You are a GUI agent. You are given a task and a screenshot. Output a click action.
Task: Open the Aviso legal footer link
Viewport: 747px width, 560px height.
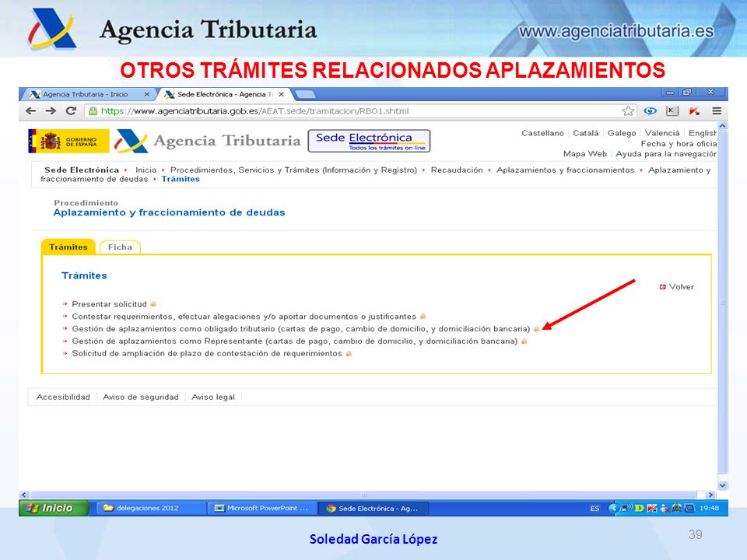[x=213, y=397]
